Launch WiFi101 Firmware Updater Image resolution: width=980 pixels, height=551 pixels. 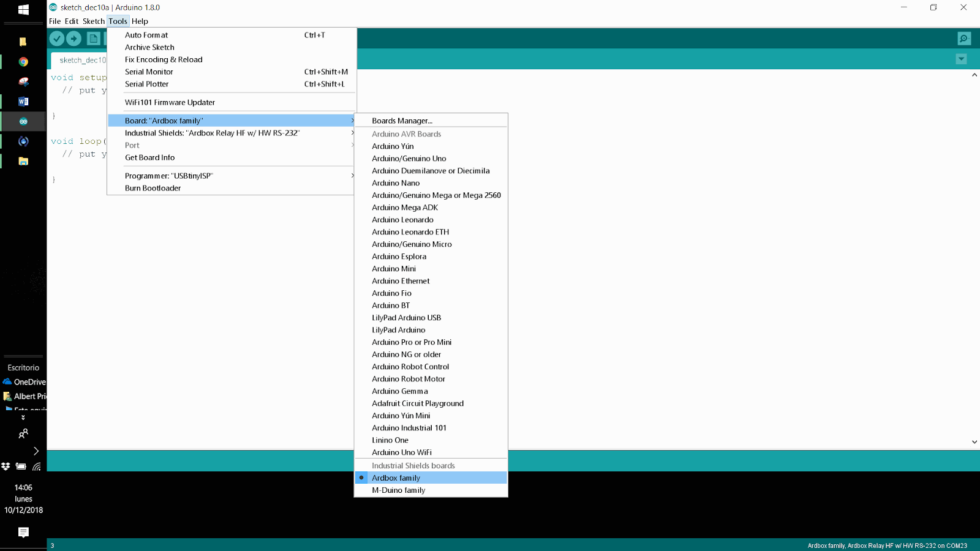pyautogui.click(x=232, y=102)
